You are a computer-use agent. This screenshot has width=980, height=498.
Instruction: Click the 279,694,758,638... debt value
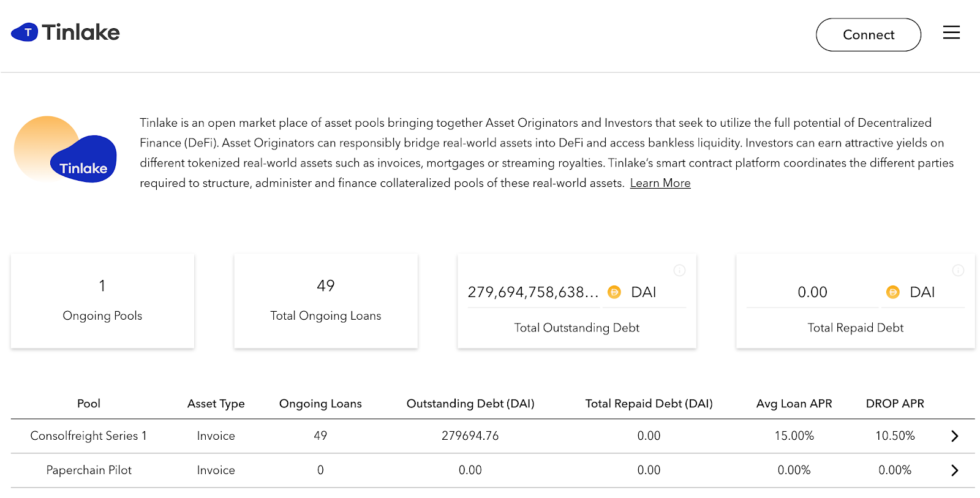(533, 292)
